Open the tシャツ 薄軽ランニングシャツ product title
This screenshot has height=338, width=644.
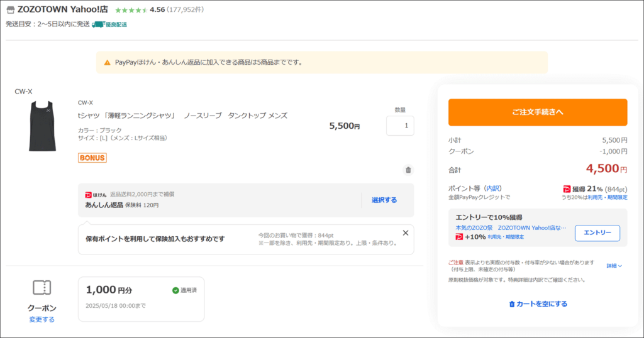[182, 116]
